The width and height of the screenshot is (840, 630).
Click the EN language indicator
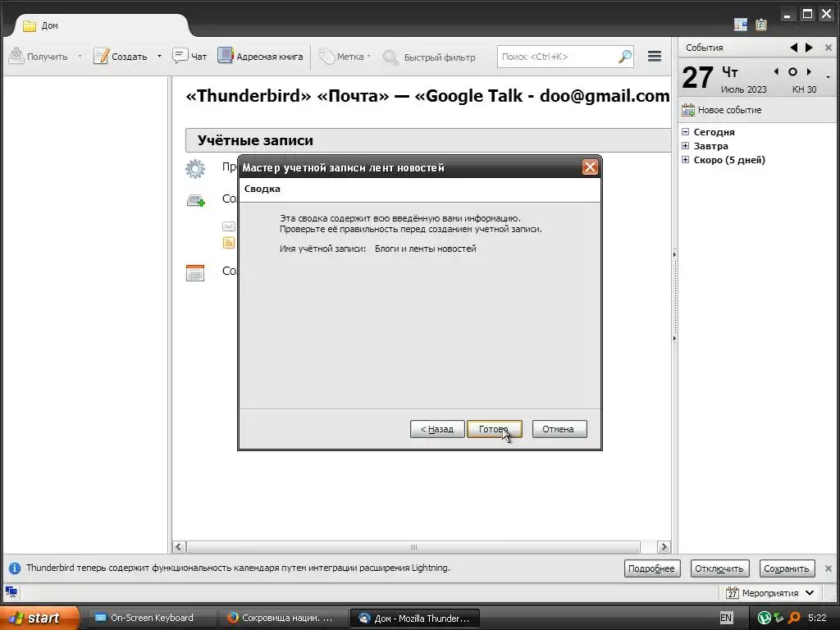(x=726, y=618)
